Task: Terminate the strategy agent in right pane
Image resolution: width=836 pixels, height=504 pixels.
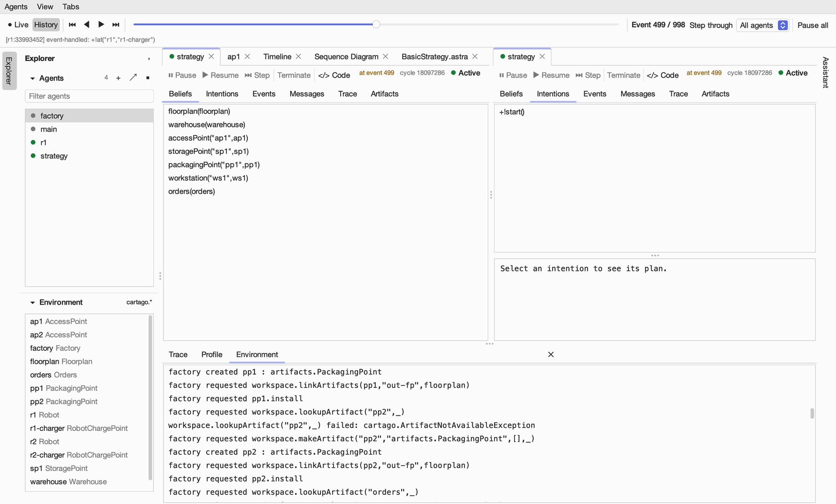Action: coord(624,75)
